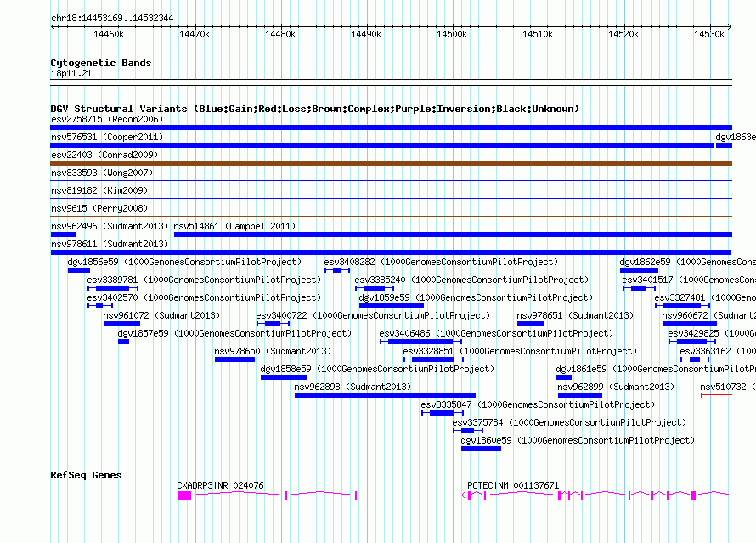
Task: Open the esv22403 (Conrad2009) complex variant label
Action: (x=104, y=155)
